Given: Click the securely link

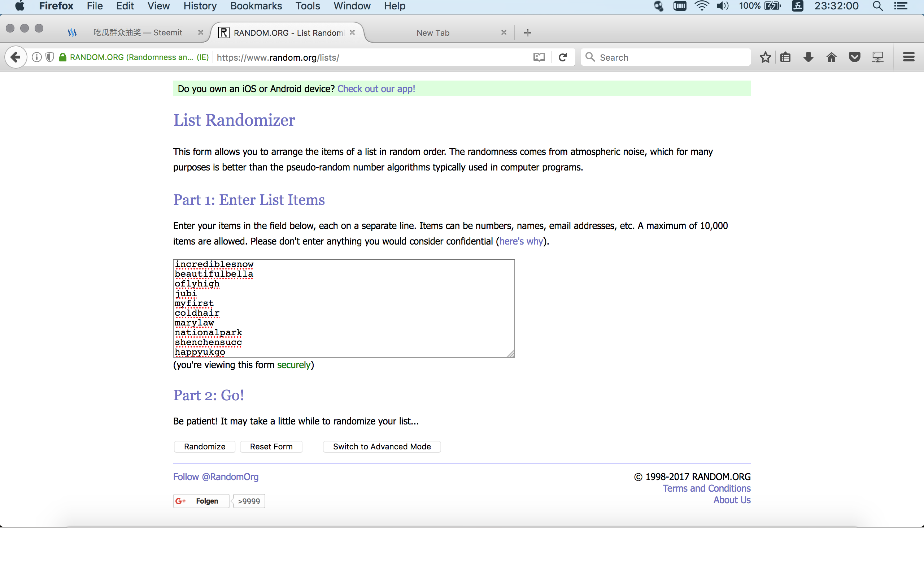Looking at the screenshot, I should pyautogui.click(x=293, y=365).
